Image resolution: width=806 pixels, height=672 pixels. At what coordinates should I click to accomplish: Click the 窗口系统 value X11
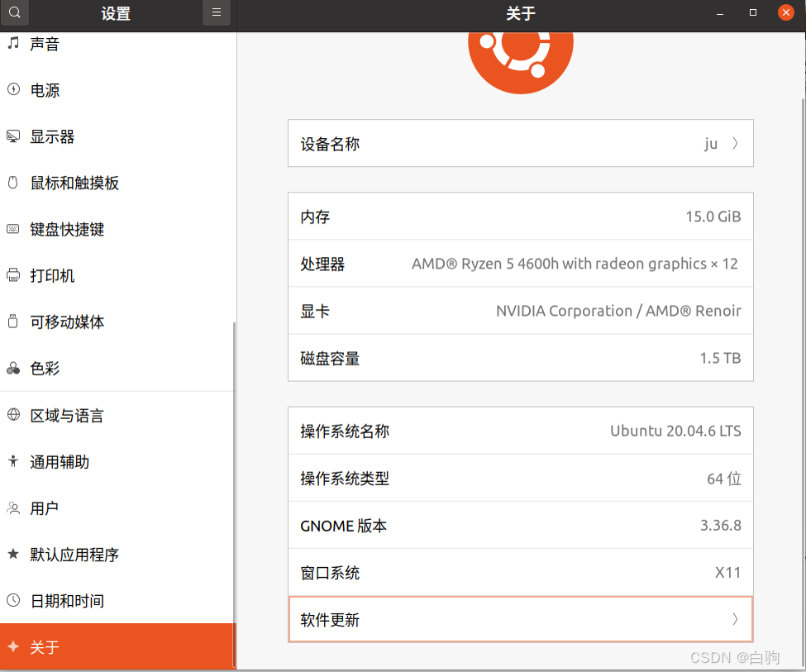pyautogui.click(x=727, y=573)
